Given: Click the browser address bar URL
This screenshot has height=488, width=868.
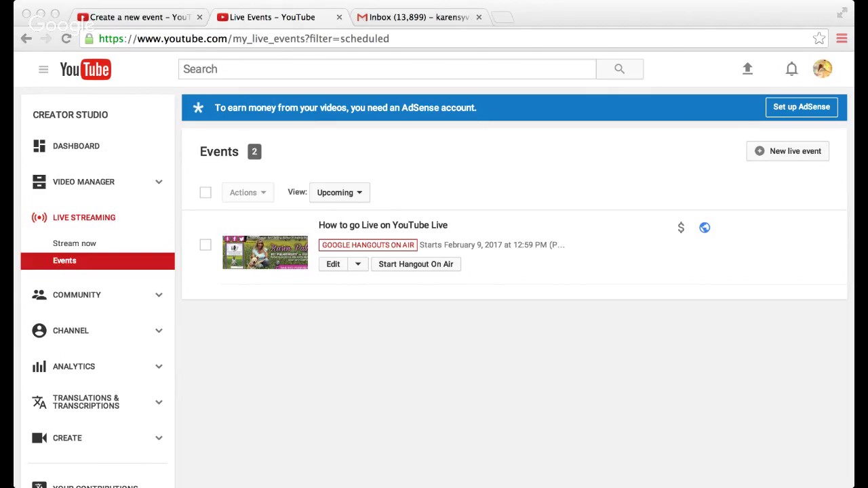Looking at the screenshot, I should (x=244, y=39).
